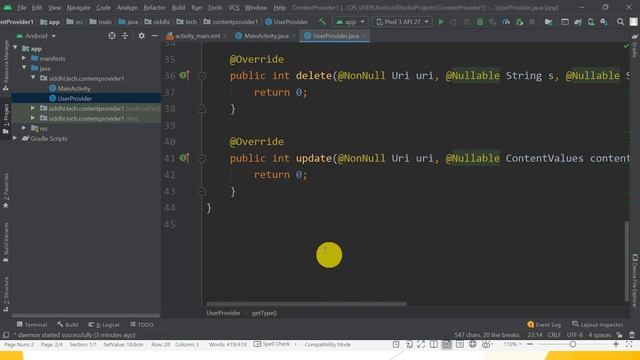Open the Build menu
Image resolution: width=640 pixels, height=360 pixels.
tap(178, 8)
